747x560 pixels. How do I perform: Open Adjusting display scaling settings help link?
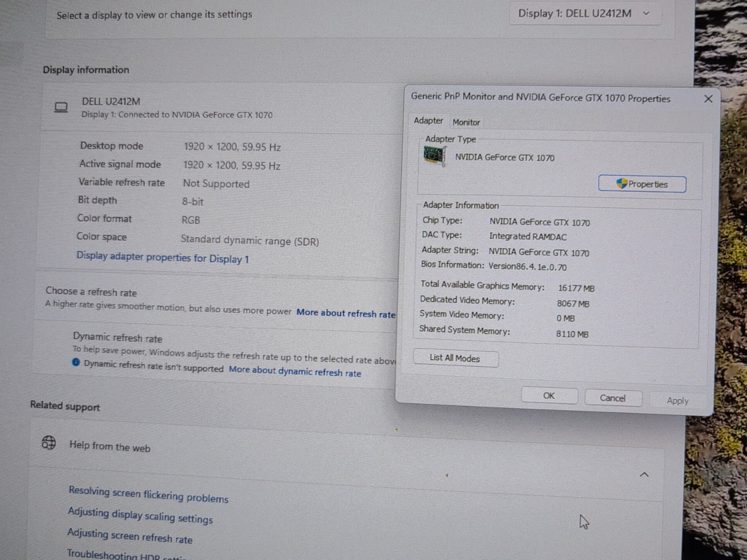140,515
